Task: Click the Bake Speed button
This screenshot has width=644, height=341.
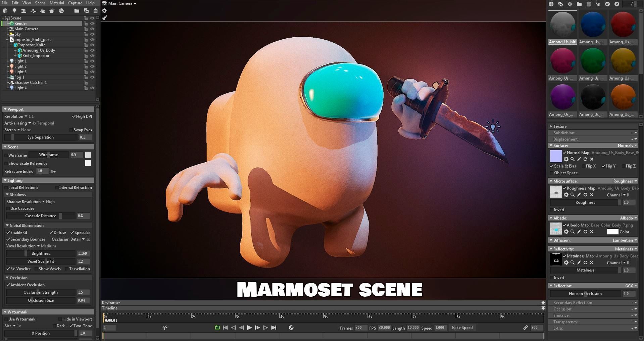Action: [462, 328]
